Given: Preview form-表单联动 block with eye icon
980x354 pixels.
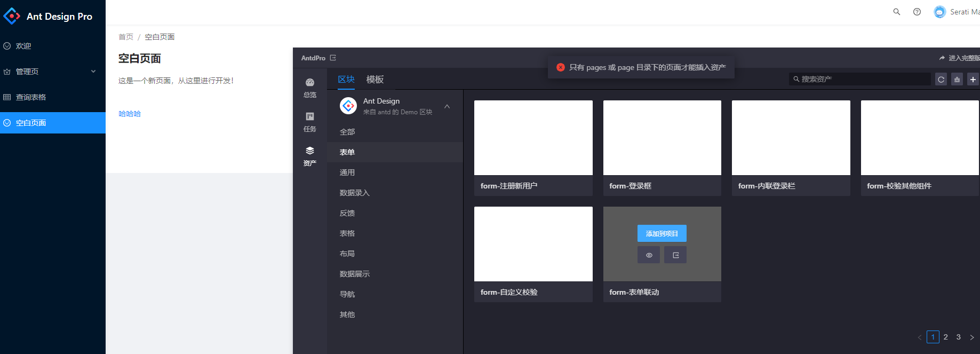Looking at the screenshot, I should tap(649, 255).
